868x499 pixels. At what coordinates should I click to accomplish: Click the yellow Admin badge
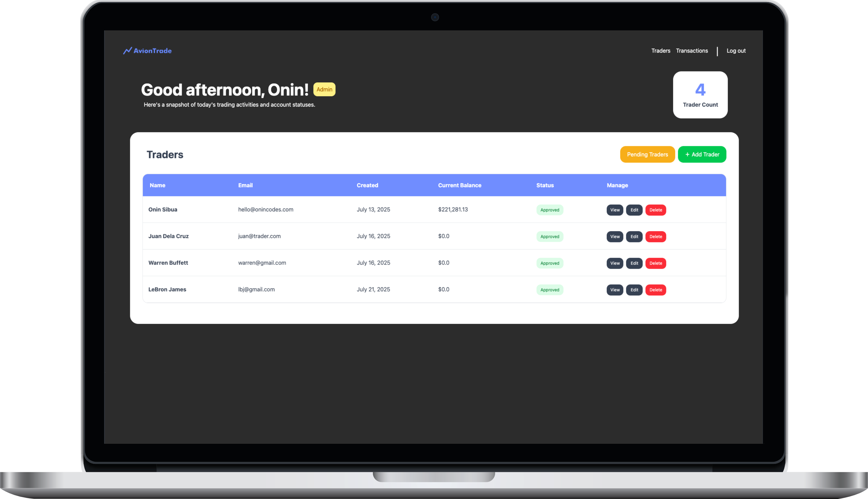[x=324, y=89]
